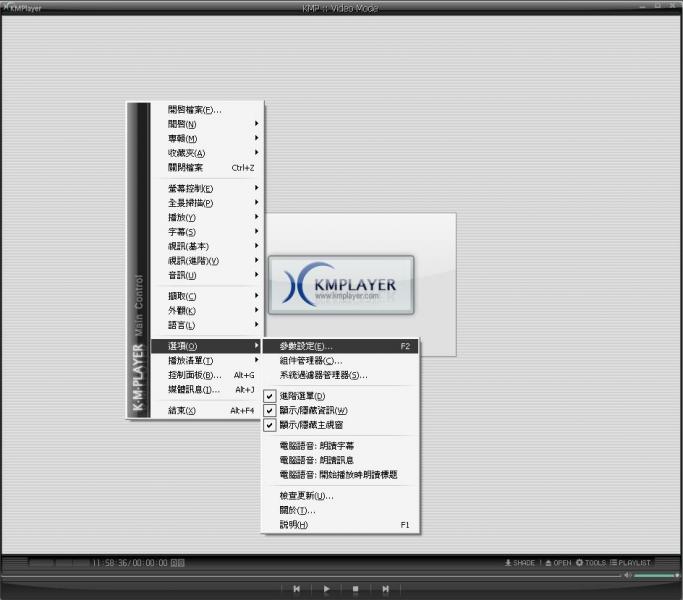Open 關於(T)... about entry
Viewport: 683px width, 600px height.
pos(340,510)
